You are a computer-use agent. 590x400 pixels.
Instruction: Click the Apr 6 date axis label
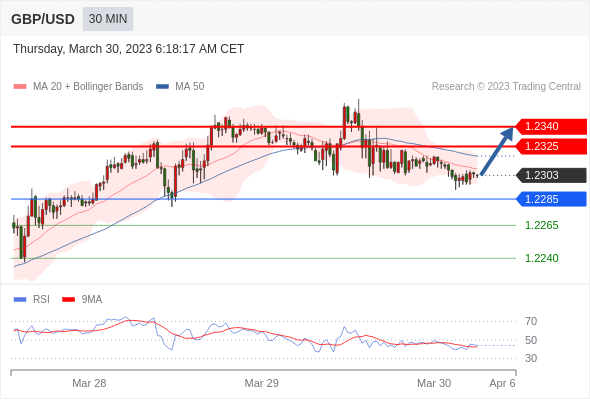tap(502, 383)
